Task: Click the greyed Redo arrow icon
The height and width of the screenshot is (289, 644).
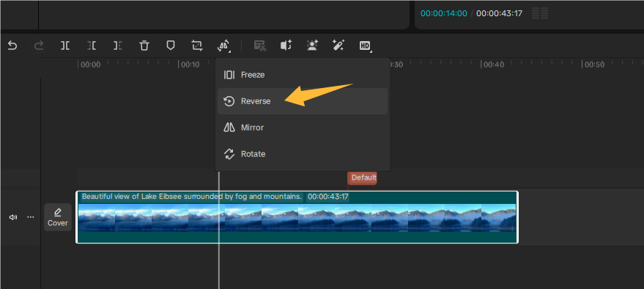Action: (x=39, y=45)
